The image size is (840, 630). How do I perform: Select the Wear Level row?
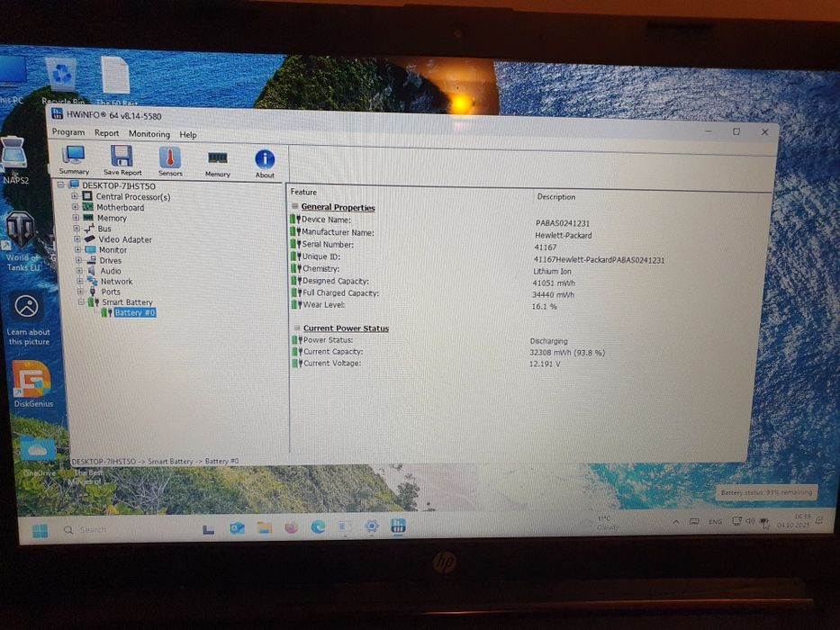pos(323,305)
